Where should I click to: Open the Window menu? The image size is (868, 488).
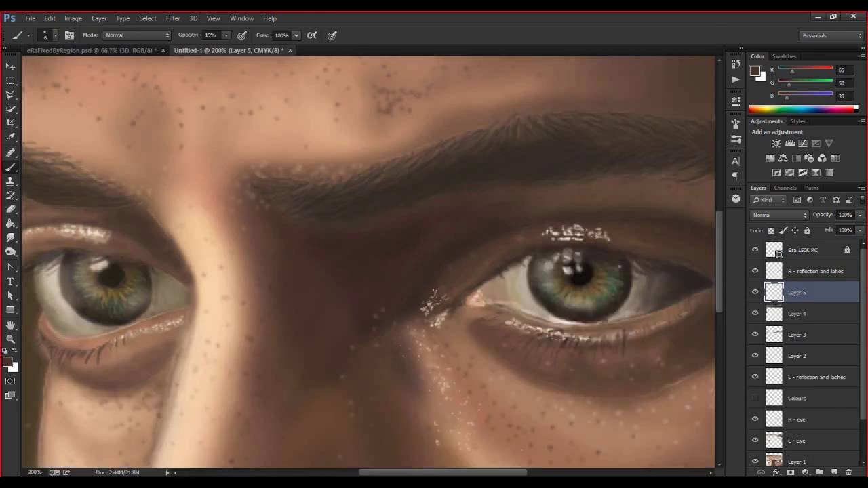[241, 18]
